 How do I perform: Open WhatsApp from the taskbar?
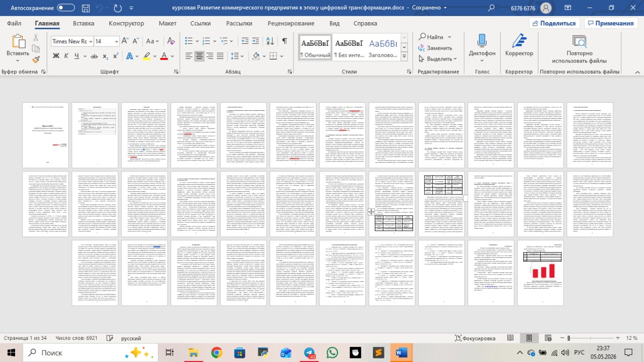tap(332, 352)
